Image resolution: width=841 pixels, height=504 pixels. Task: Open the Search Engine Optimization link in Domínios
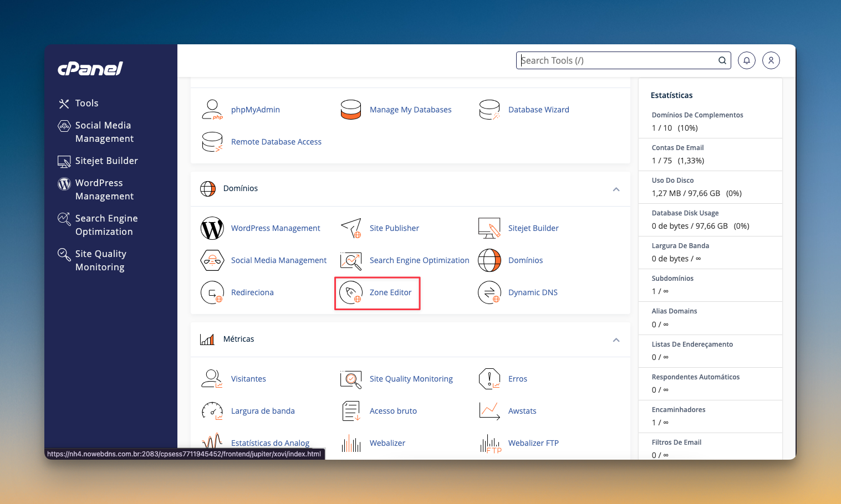click(419, 260)
